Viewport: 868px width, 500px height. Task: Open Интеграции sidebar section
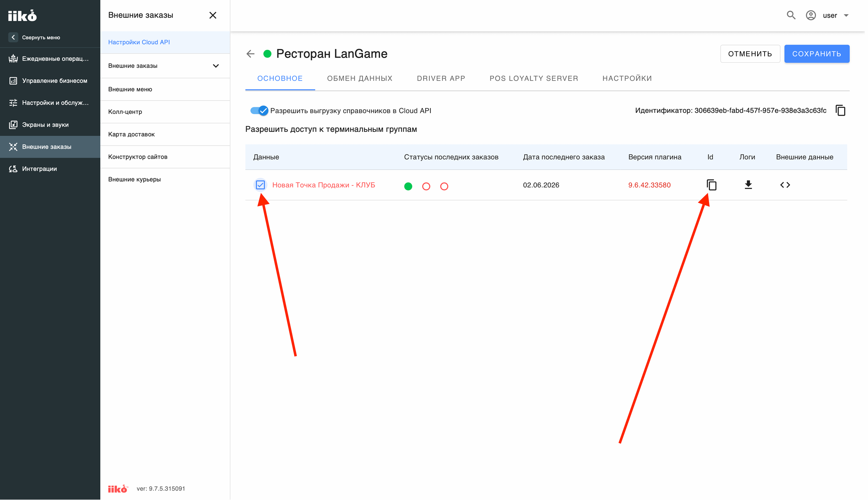[x=50, y=169]
